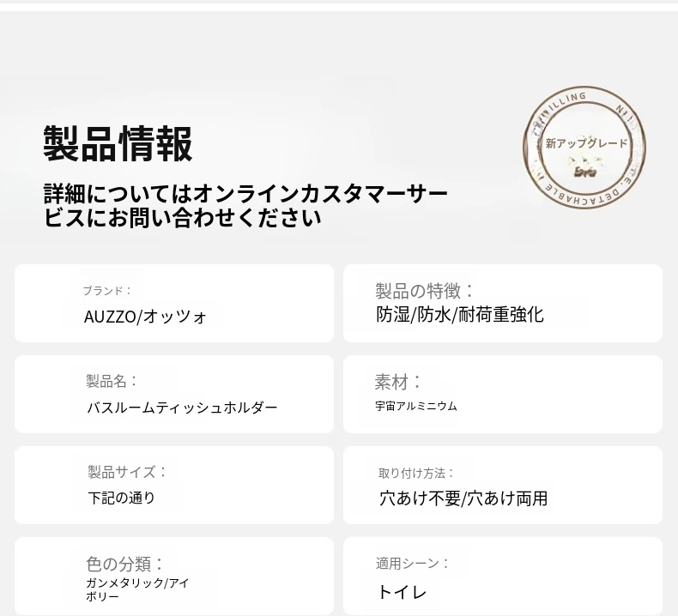Click the gold emblem inside the badge
The image size is (678, 616).
pos(586,166)
